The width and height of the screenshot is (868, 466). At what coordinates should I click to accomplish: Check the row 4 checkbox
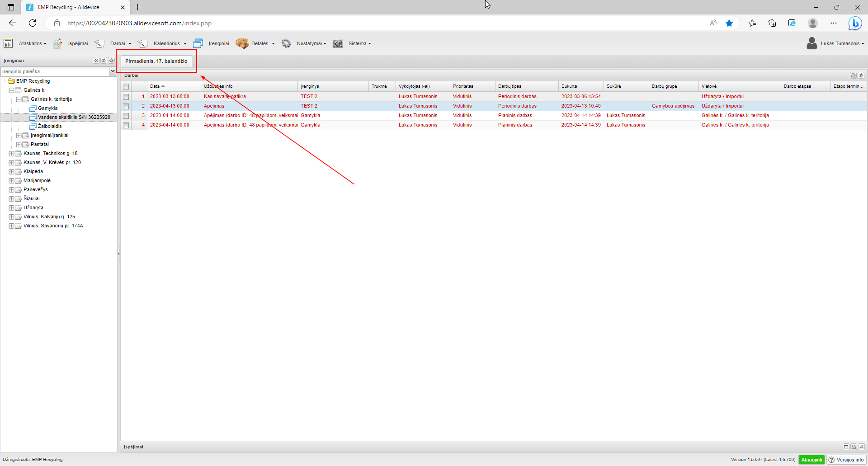click(x=126, y=125)
